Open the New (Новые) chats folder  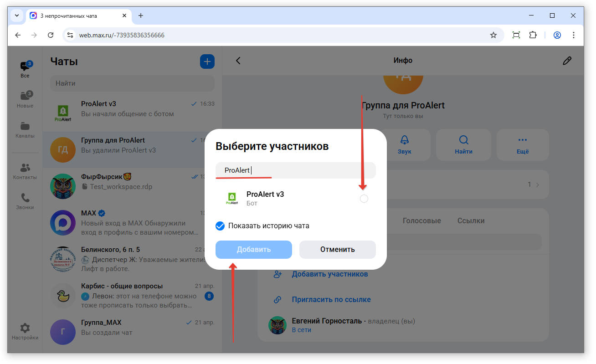click(x=25, y=100)
